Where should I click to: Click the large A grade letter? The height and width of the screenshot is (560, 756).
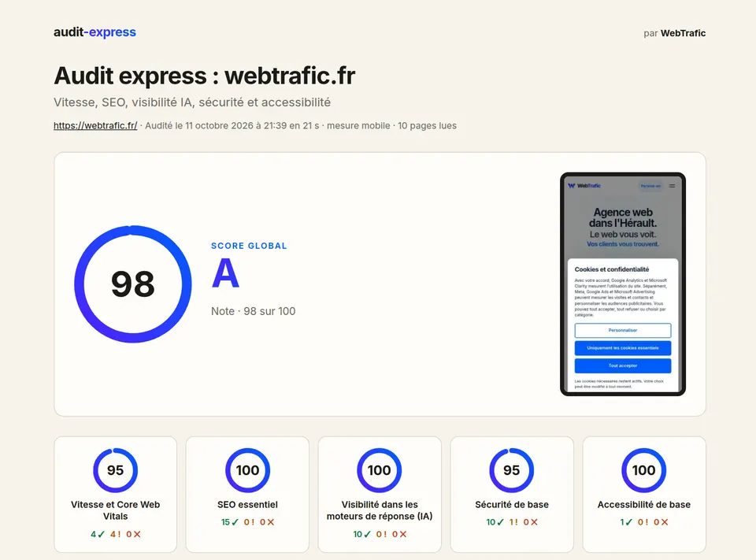pyautogui.click(x=225, y=273)
